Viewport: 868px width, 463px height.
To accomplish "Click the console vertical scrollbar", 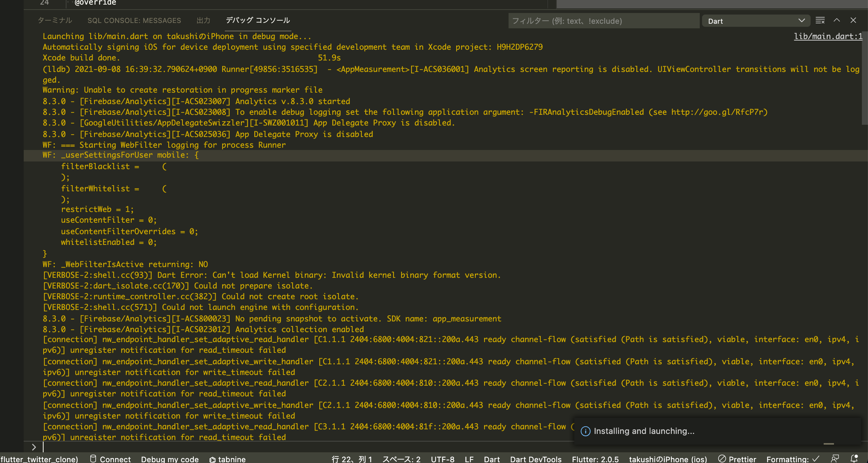I will click(x=864, y=78).
